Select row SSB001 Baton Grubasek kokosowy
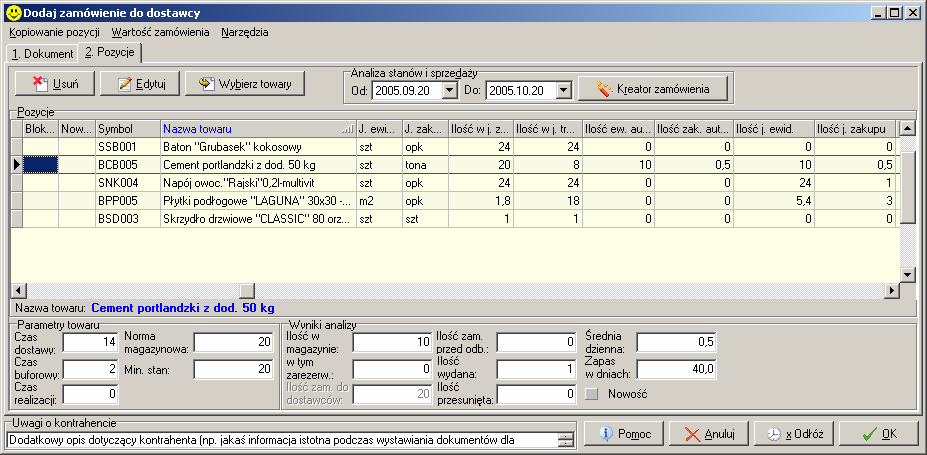Screen dimensions: 927x455 click(455, 147)
